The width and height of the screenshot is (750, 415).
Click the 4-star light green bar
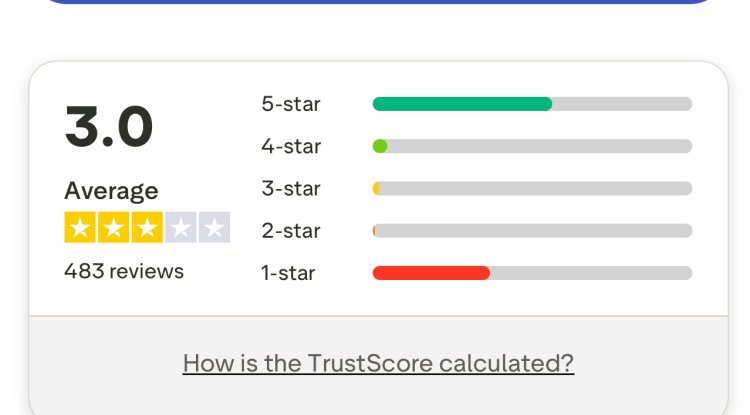click(x=380, y=146)
